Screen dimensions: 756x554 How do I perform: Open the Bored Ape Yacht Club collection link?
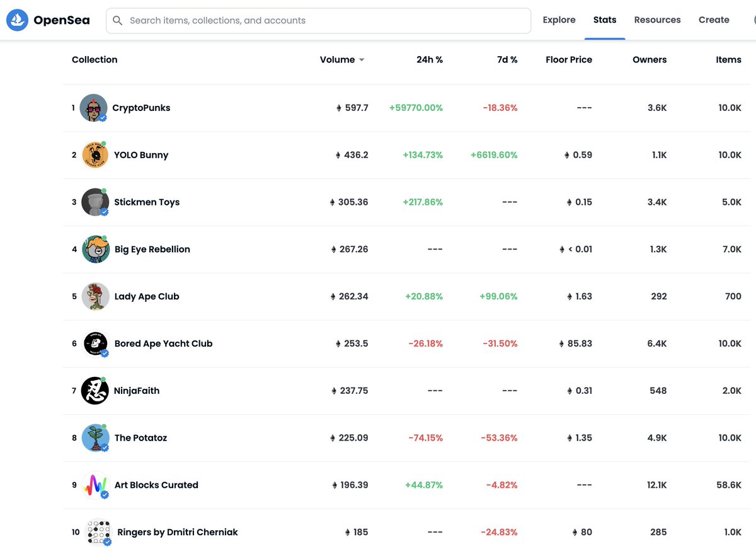pyautogui.click(x=163, y=343)
